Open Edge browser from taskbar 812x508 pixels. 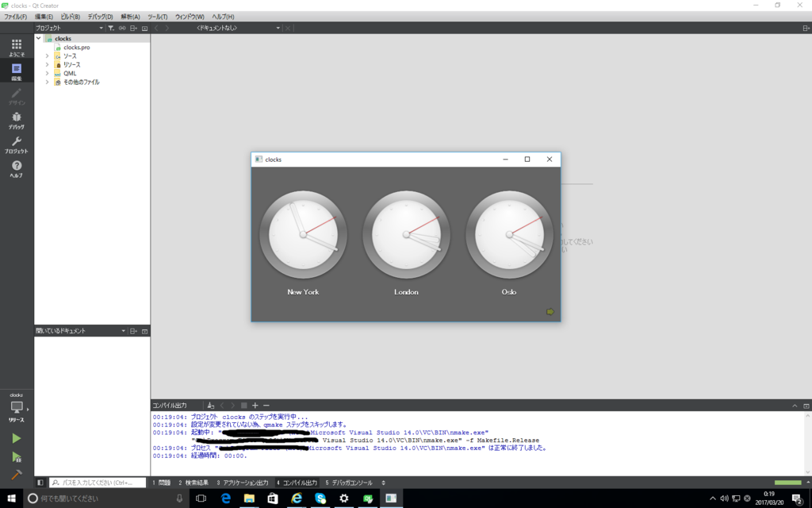click(x=226, y=498)
